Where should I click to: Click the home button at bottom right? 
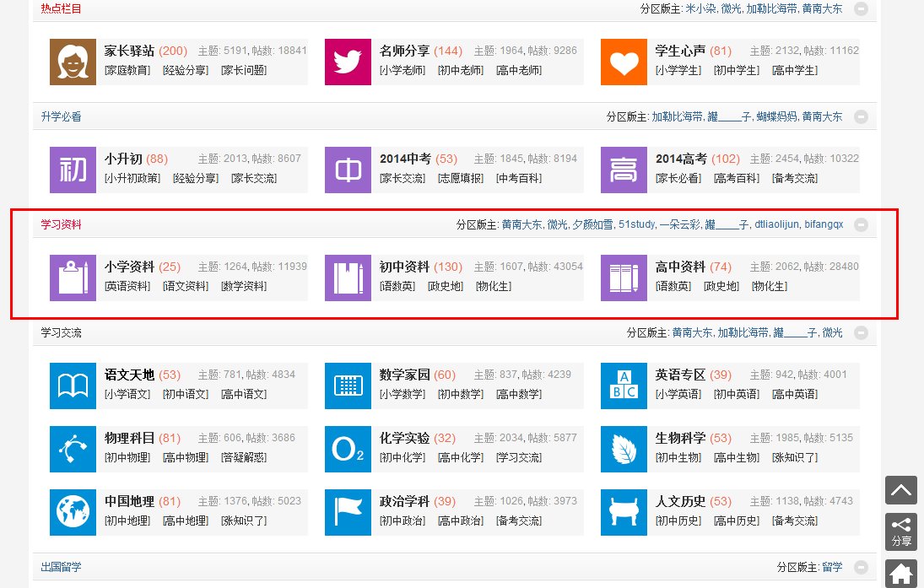click(x=901, y=574)
